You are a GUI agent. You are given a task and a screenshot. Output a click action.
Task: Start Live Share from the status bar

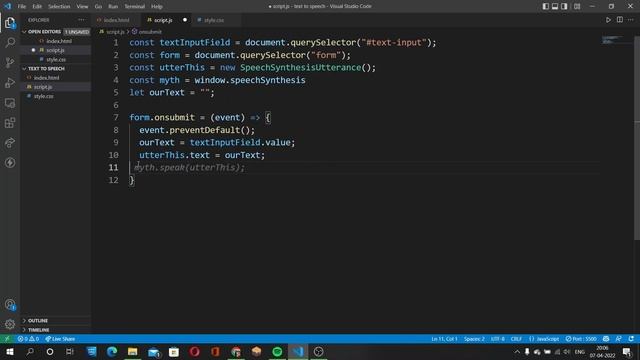tap(60, 339)
